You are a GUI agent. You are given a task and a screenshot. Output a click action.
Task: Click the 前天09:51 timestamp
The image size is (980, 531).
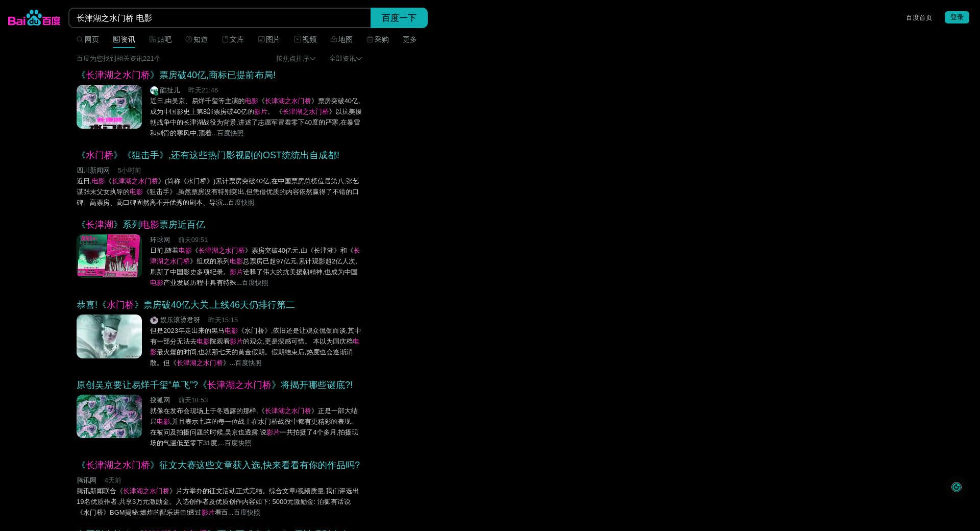[x=193, y=240]
